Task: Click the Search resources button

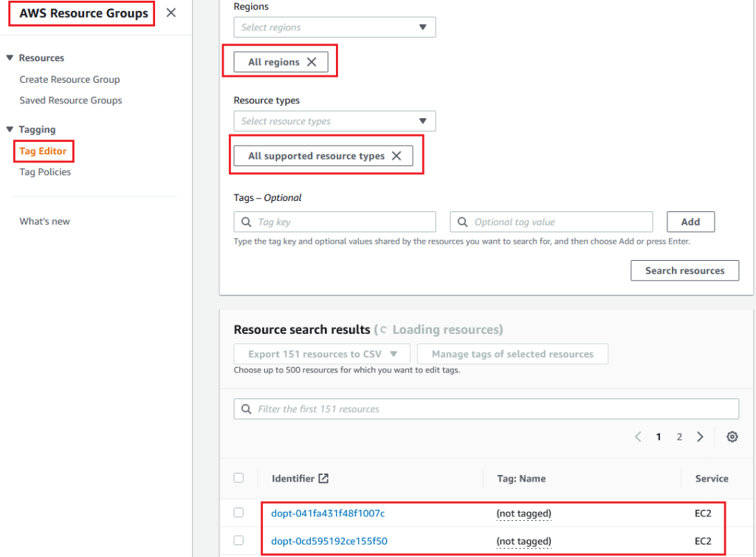Action: pyautogui.click(x=684, y=270)
